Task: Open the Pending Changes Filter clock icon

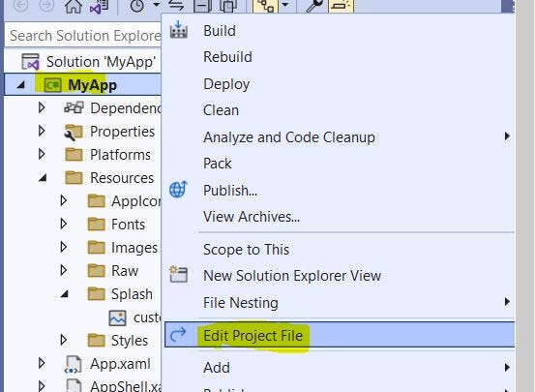Action: click(x=136, y=6)
